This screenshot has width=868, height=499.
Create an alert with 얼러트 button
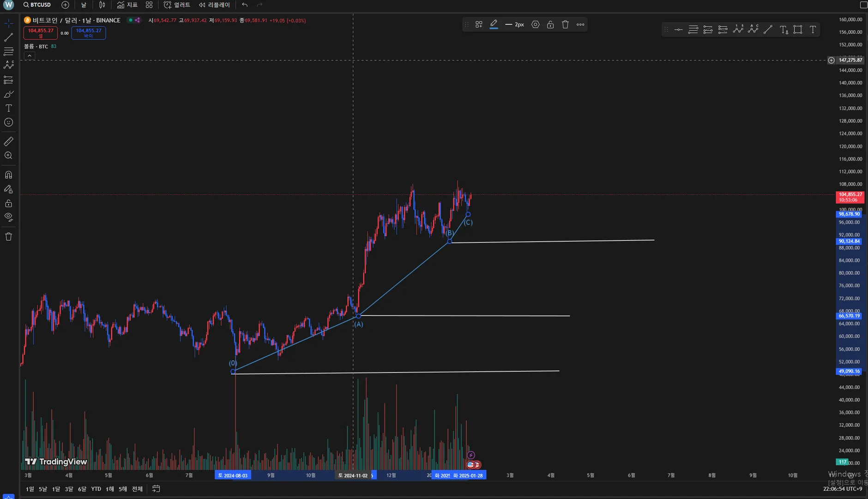click(177, 5)
